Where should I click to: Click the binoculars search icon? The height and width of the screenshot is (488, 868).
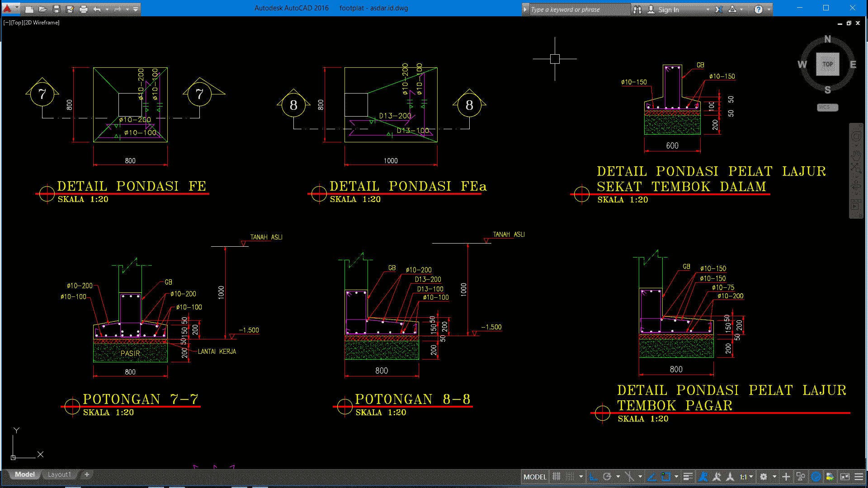coord(637,9)
